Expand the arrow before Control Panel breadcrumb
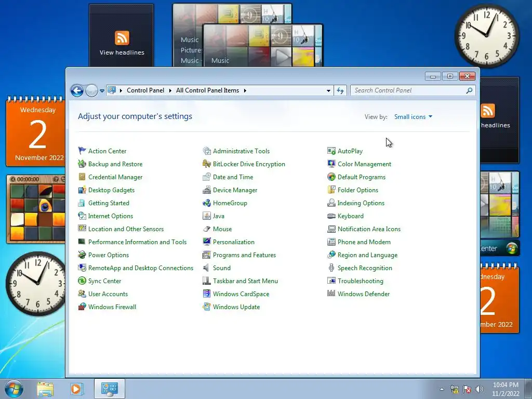 click(x=121, y=90)
